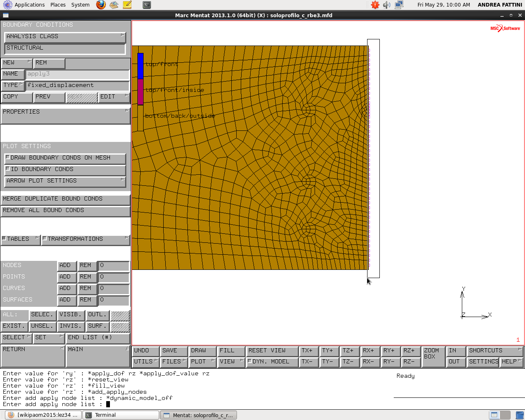The image size is (525, 420).
Task: Click Add for Surfaces
Action: [66, 300]
